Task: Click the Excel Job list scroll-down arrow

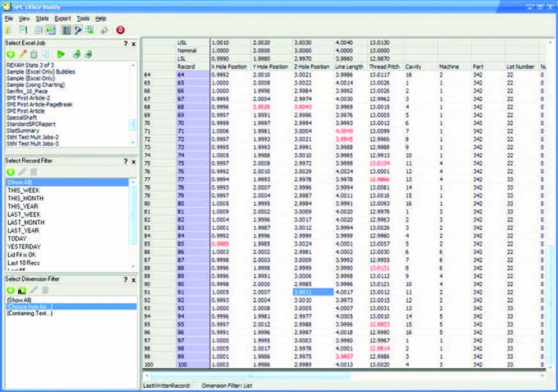Action: (x=133, y=142)
